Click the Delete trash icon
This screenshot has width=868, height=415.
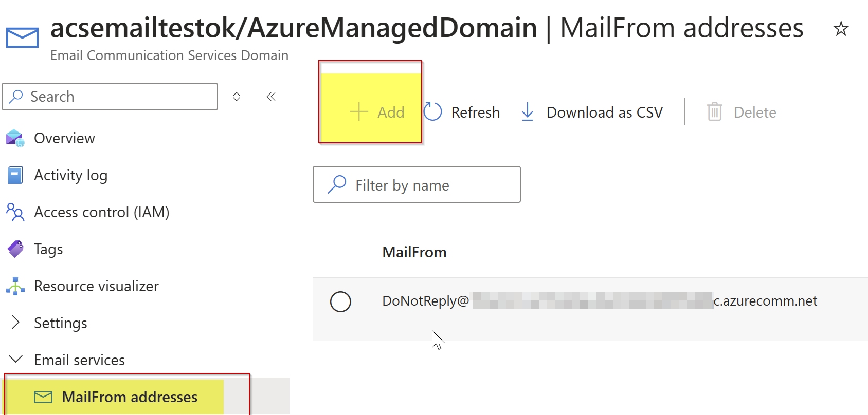point(714,111)
